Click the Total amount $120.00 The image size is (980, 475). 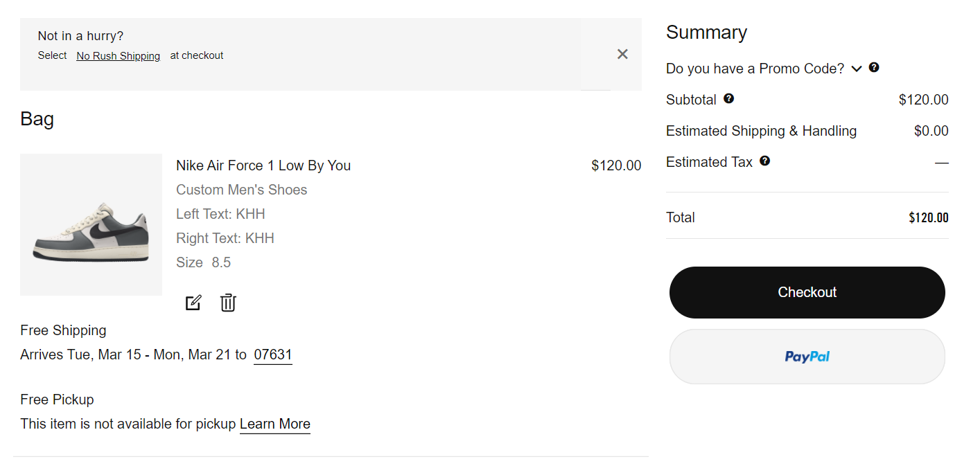(x=929, y=217)
